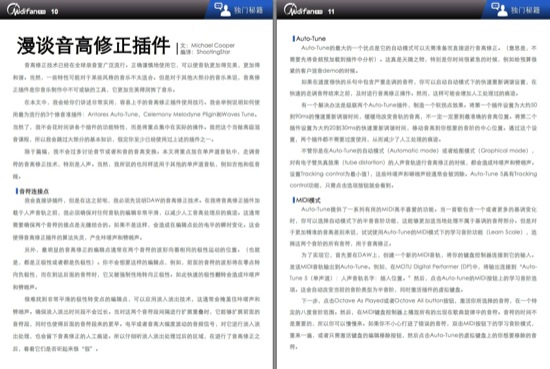Click the chat-person icon on page 10 header
The width and height of the screenshot is (550, 369).
coord(222,9)
